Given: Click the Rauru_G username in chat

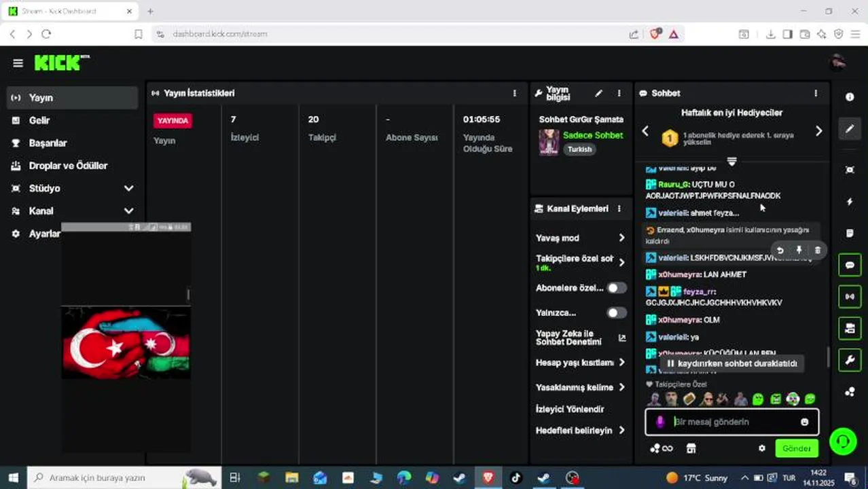Looking at the screenshot, I should (673, 185).
